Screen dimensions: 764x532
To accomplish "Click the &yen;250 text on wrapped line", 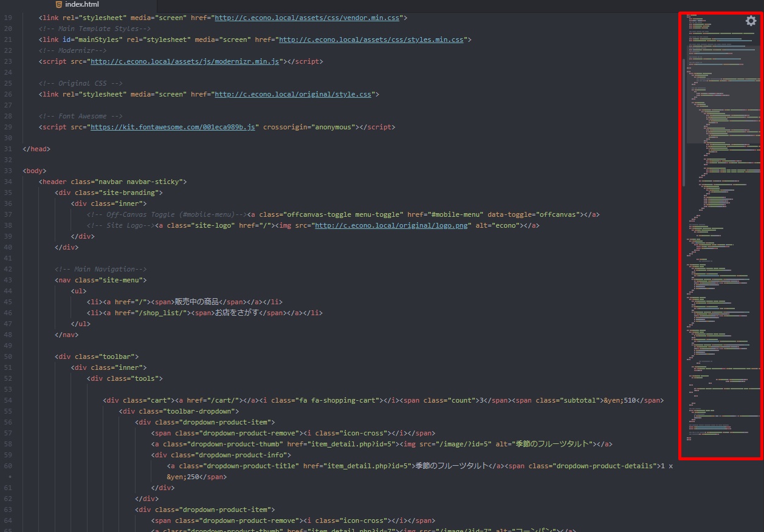I will point(183,477).
